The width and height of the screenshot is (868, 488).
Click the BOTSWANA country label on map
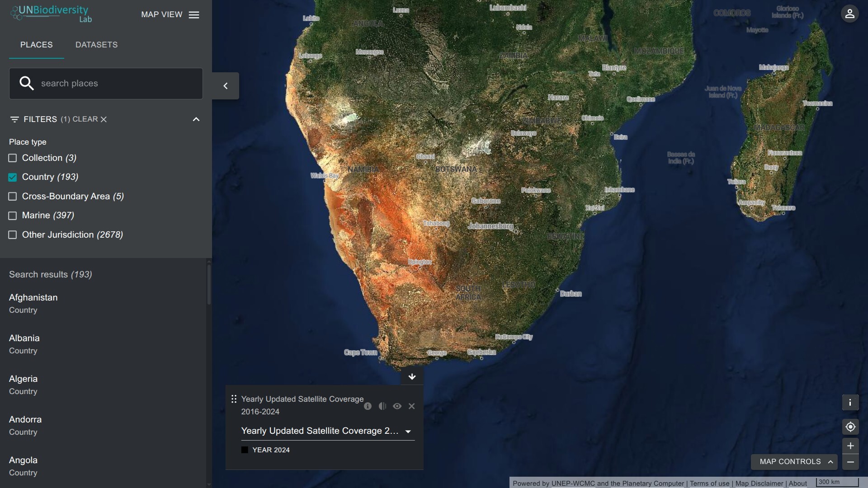coord(456,169)
